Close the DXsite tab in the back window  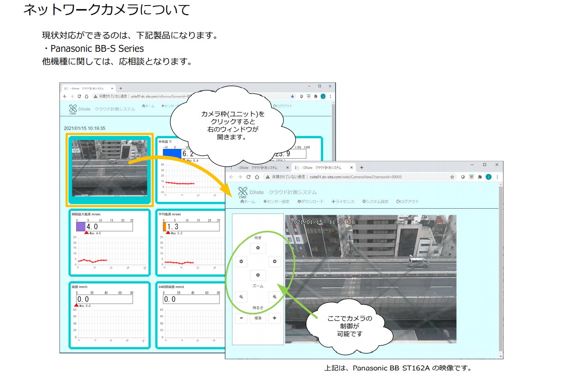click(x=112, y=89)
